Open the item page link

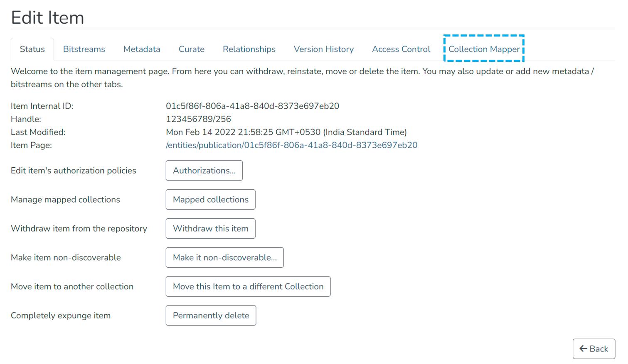click(291, 146)
